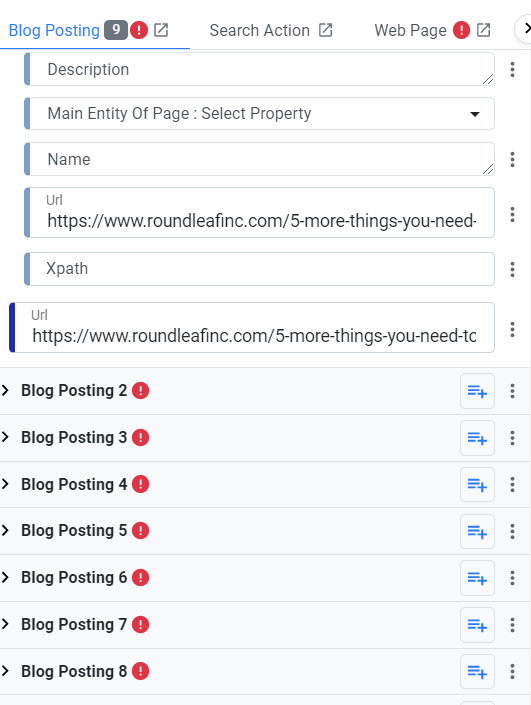Open Web Page external link icon
531x705 pixels.
(483, 31)
